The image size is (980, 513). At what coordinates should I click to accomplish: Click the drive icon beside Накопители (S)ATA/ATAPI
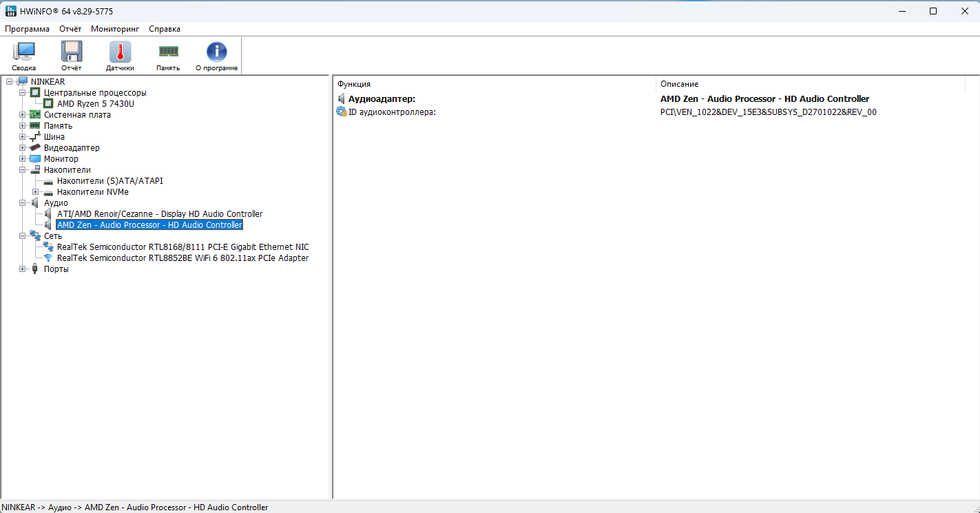pos(48,181)
